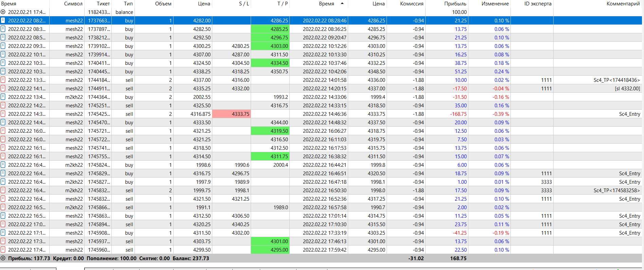Click the sell icon of the trade closed 16:06:27
The width and height of the screenshot is (644, 270).
3,131
